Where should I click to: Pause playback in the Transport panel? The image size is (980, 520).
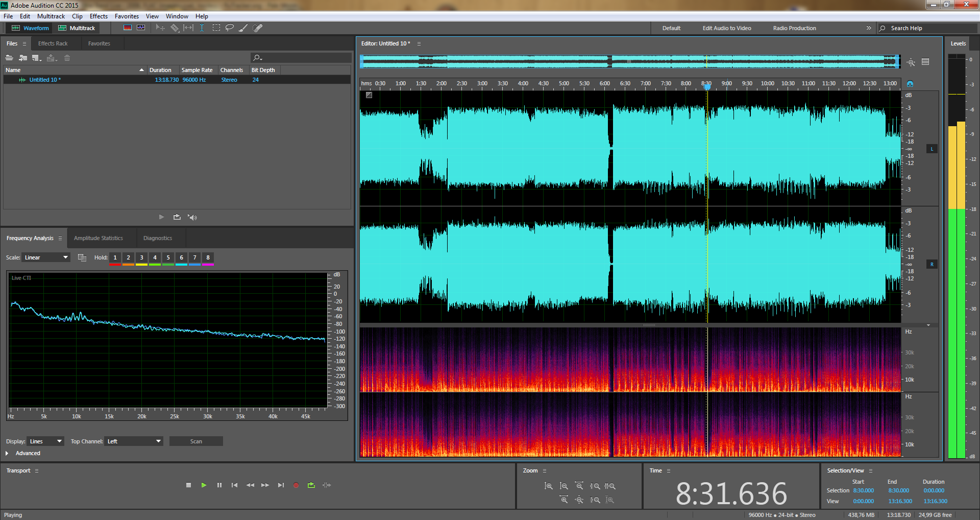pyautogui.click(x=219, y=485)
